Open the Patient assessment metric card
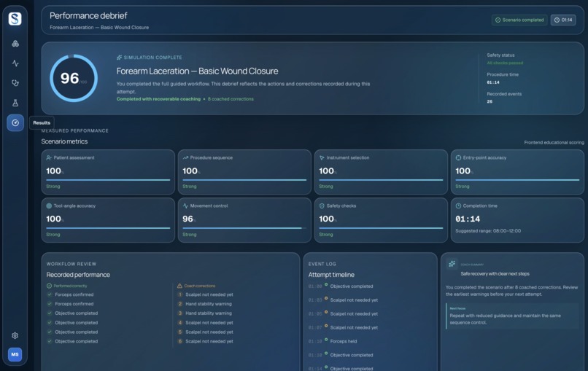This screenshot has width=588, height=371. click(108, 172)
